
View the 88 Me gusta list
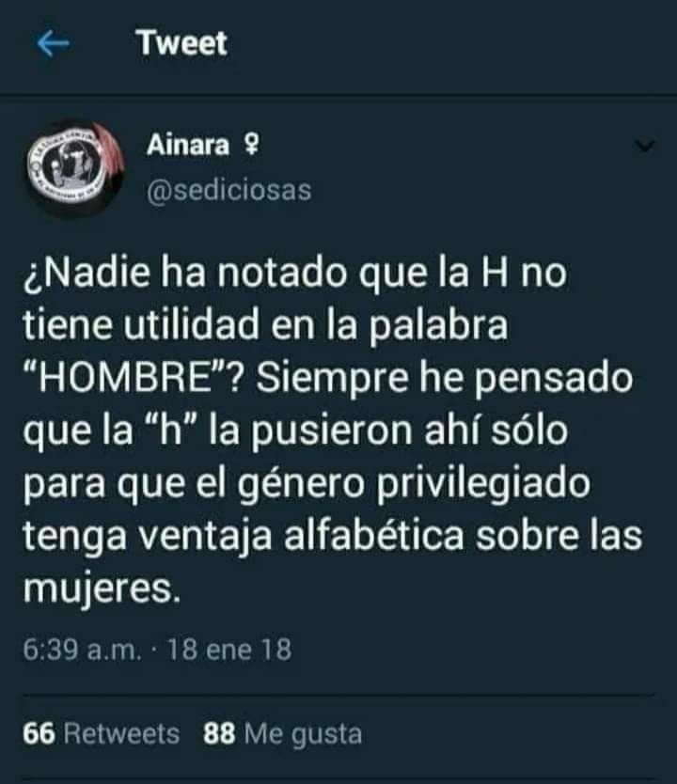[282, 733]
